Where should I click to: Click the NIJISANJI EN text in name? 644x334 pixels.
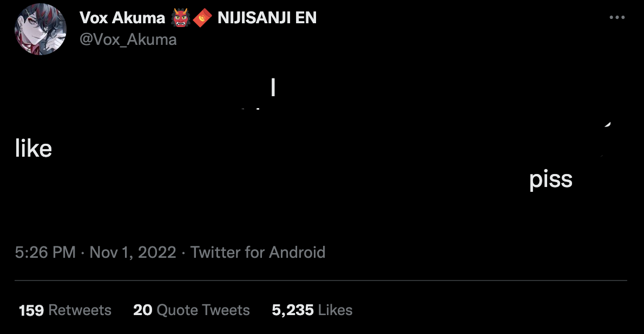coord(267,18)
